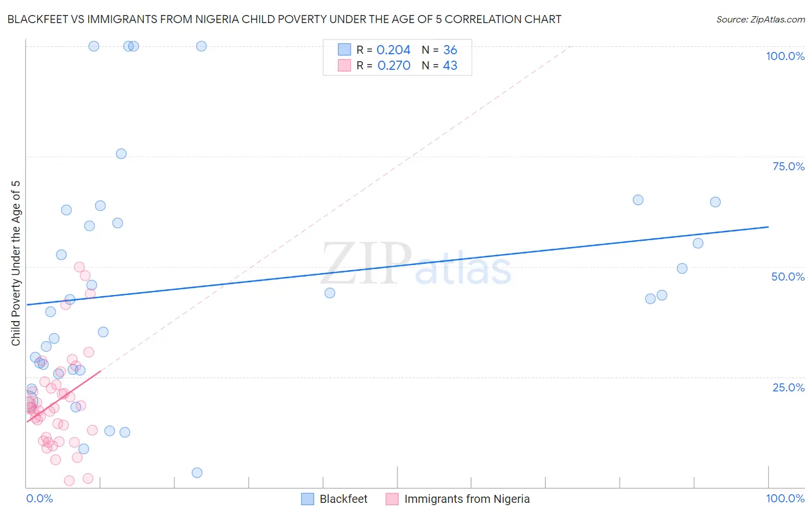Click the blue Blackfeet legend swatch at bottom

pos(308,499)
